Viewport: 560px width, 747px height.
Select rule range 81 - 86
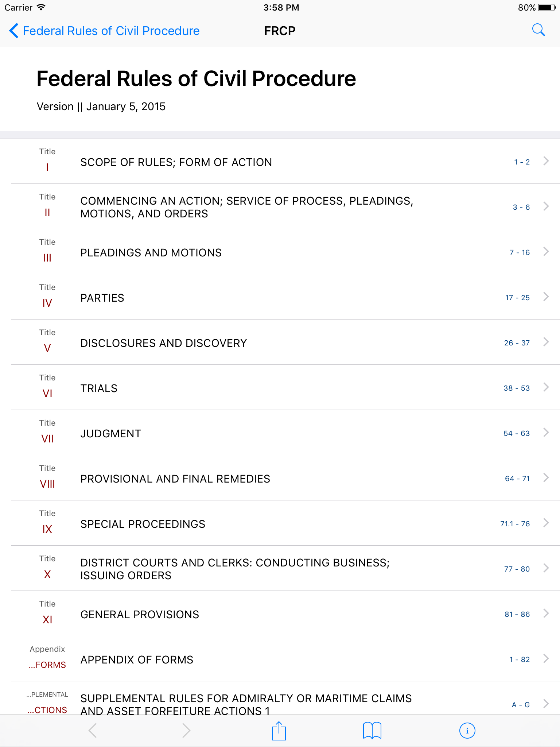click(x=517, y=614)
